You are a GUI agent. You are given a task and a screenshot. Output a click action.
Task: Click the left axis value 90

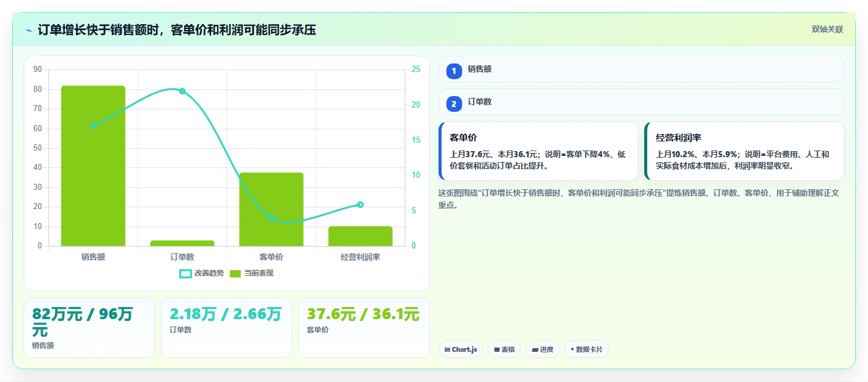pos(38,70)
